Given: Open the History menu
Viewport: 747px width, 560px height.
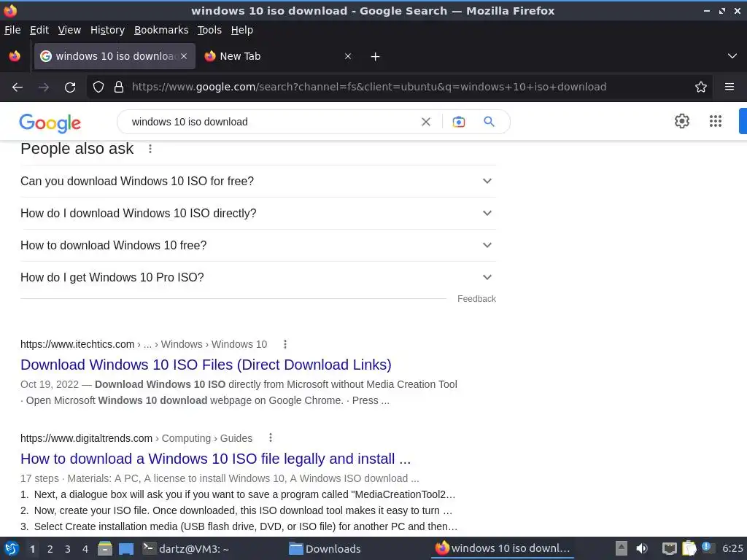Looking at the screenshot, I should [108, 30].
